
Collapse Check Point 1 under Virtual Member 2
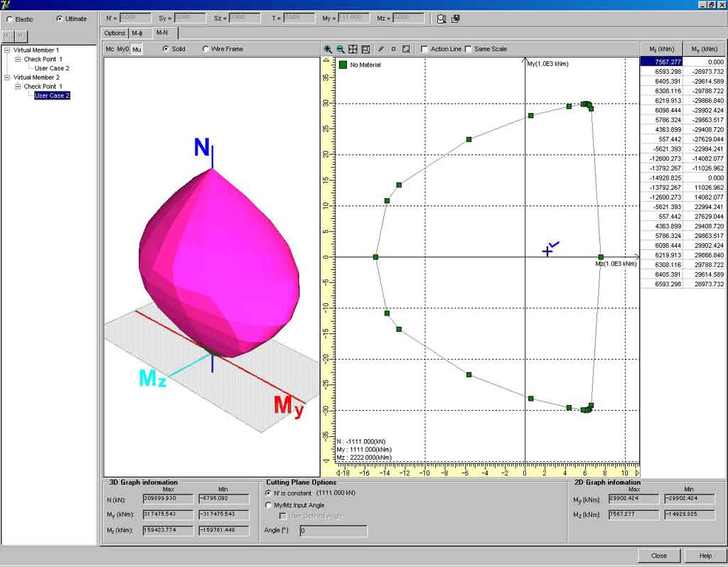pos(18,87)
